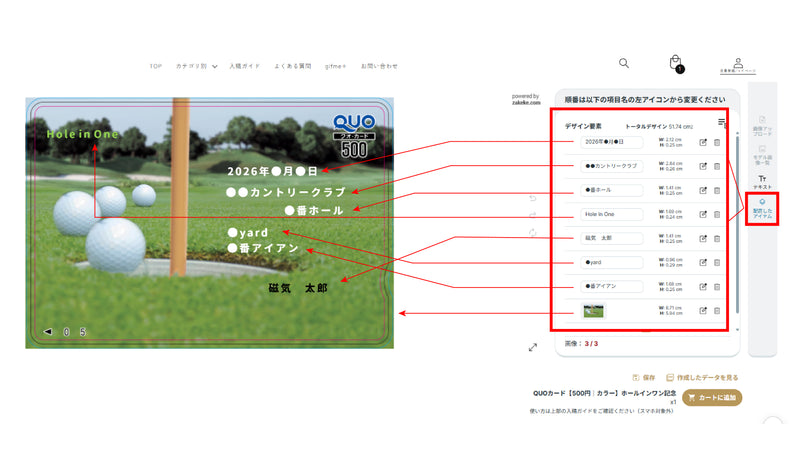Screen dimensions: 800x450
Task: Open 画像アップロード sidebar tool
Action: pyautogui.click(x=762, y=125)
